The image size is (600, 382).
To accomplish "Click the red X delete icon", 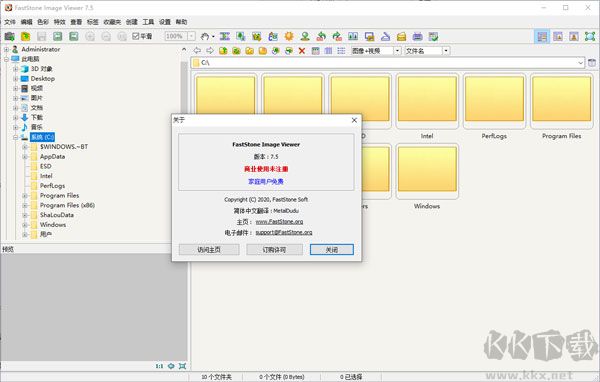I will (x=302, y=51).
